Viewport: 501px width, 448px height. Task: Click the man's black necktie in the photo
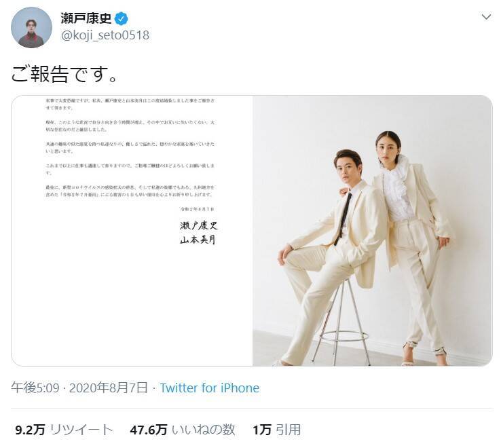(x=343, y=219)
